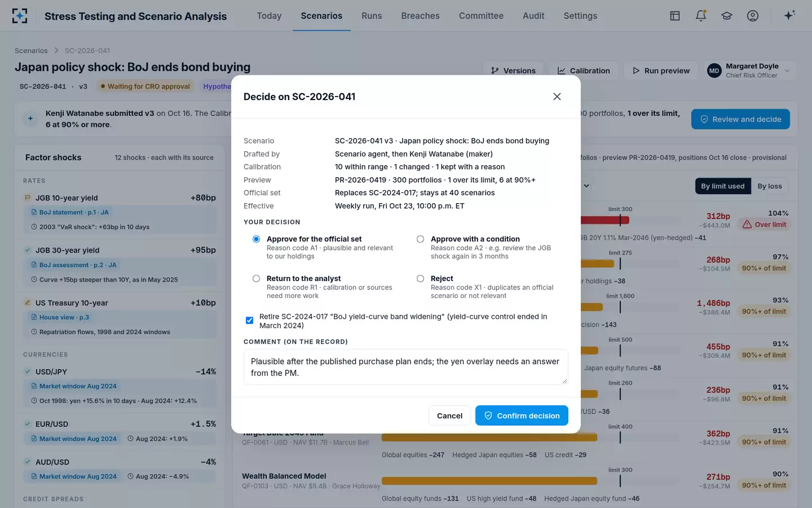The image size is (812, 508).
Task: Switch the view to By loss
Action: (770, 186)
